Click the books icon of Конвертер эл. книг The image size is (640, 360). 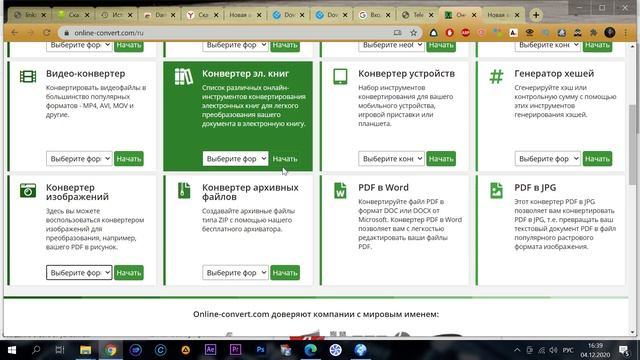pyautogui.click(x=184, y=77)
